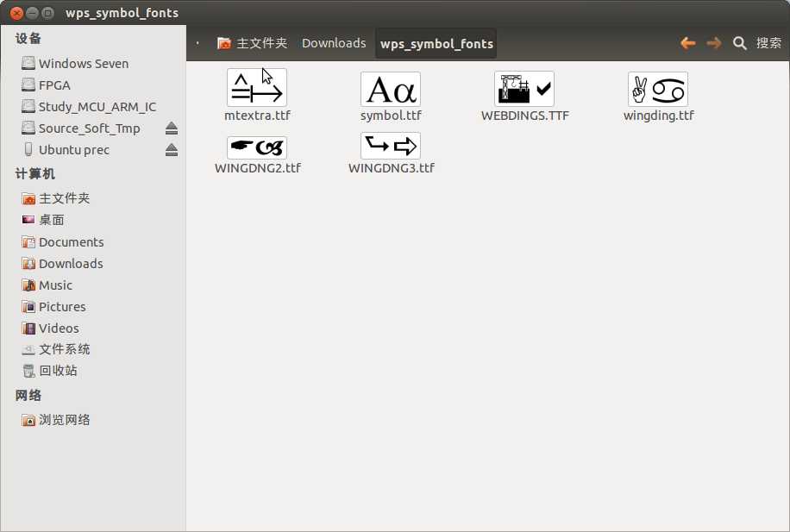
Task: Click the Music label in sidebar
Action: (x=55, y=285)
